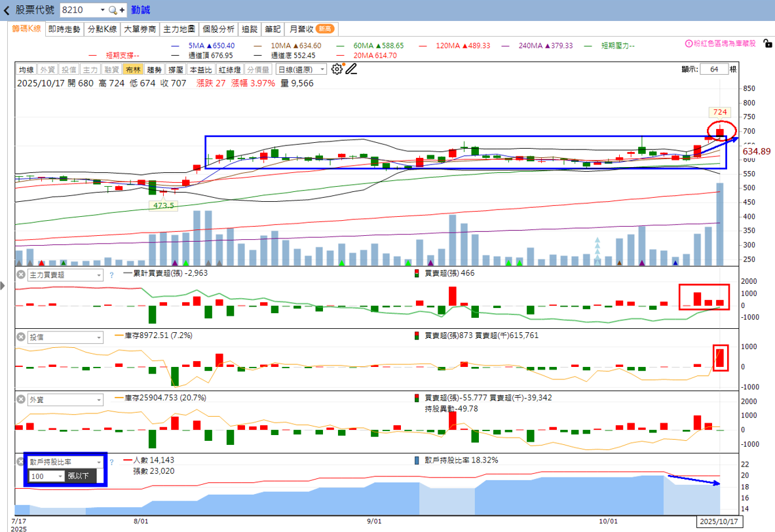
Task: Close the 主力買賣超 indicator panel
Action: [21, 275]
